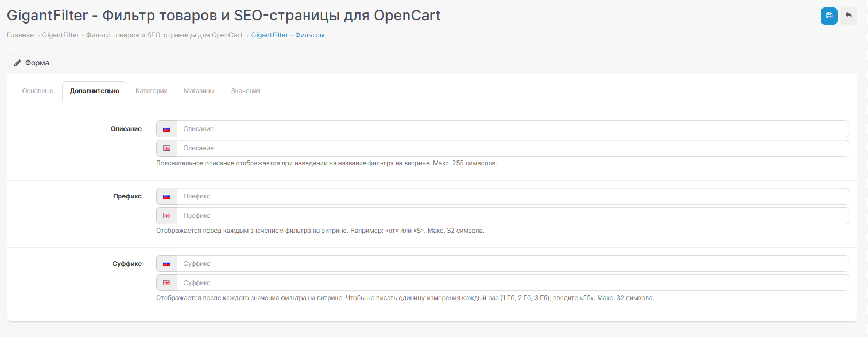Screen dimensions: 868x337
Task: Open GigantFilter - Фильтры breadcrumb link
Action: tap(288, 35)
